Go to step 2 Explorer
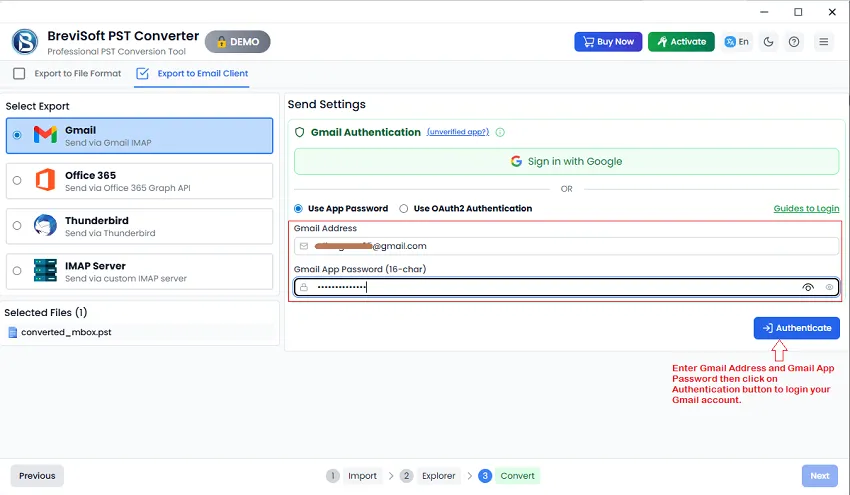Image resolution: width=850 pixels, height=495 pixels. tap(430, 475)
